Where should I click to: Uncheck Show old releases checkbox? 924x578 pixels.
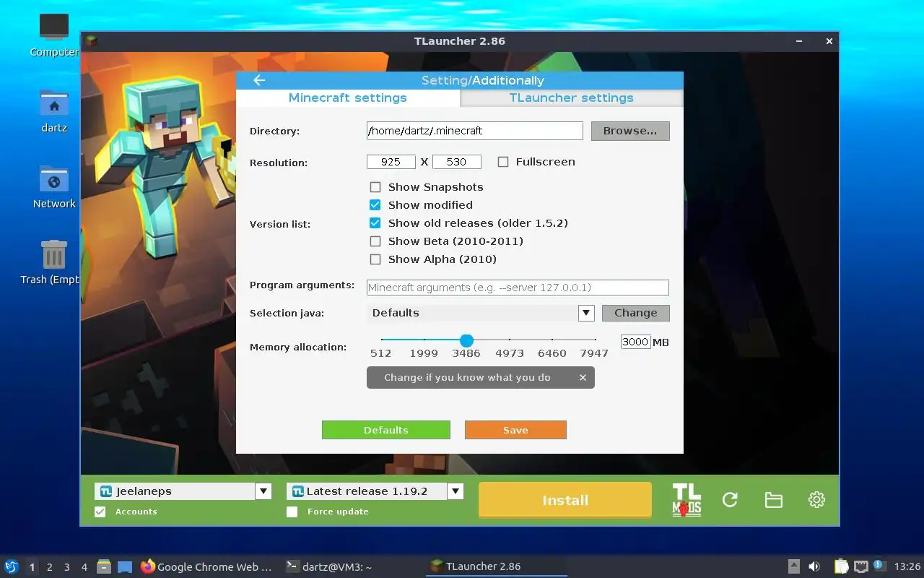point(375,223)
